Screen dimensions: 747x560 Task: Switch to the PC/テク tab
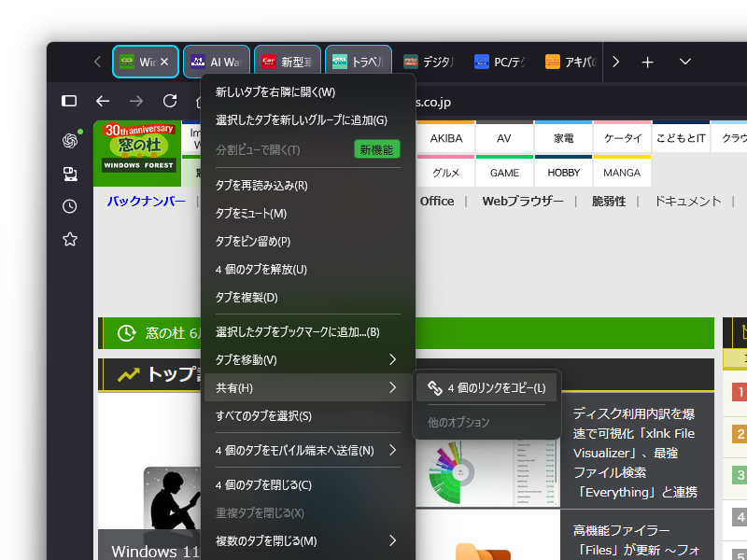(500, 62)
